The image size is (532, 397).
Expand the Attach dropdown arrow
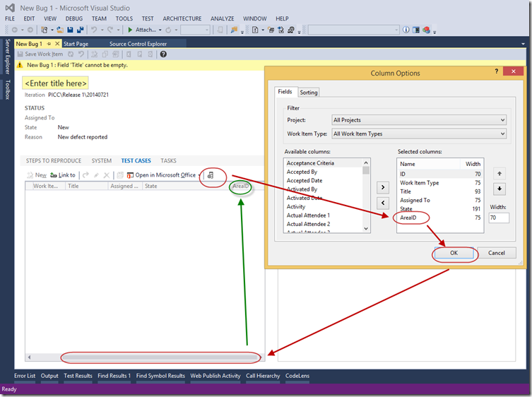(160, 30)
